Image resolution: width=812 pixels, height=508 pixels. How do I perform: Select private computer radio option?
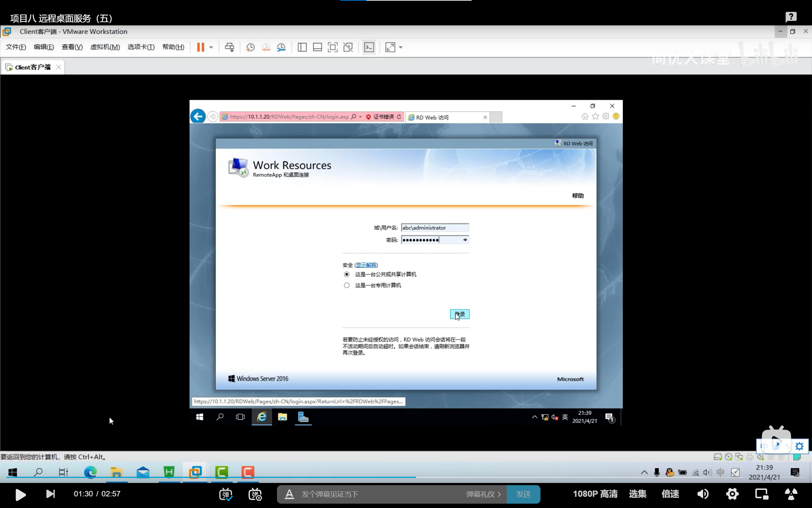click(347, 286)
